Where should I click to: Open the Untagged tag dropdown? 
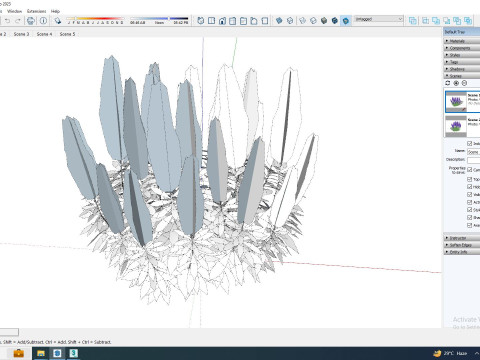click(378, 19)
